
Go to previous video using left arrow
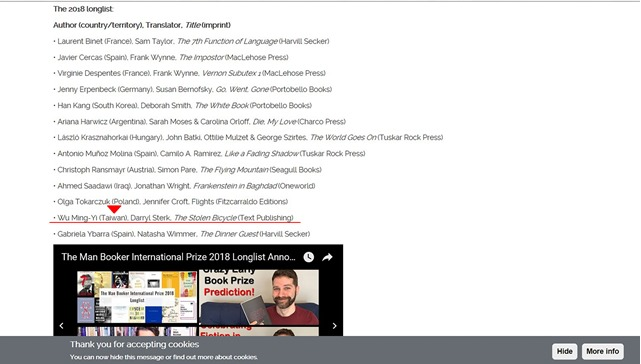point(61,326)
